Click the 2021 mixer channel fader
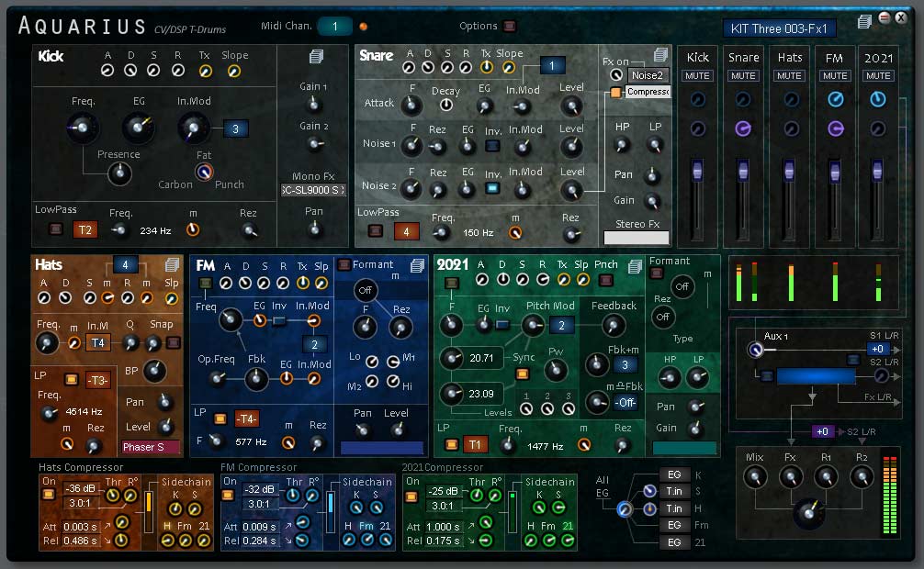This screenshot has width=924, height=569. pyautogui.click(x=877, y=170)
